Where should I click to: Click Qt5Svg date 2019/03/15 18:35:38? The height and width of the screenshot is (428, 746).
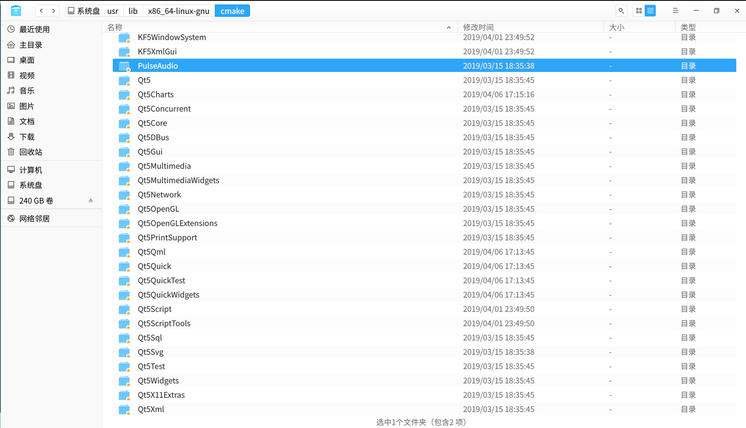pos(499,352)
